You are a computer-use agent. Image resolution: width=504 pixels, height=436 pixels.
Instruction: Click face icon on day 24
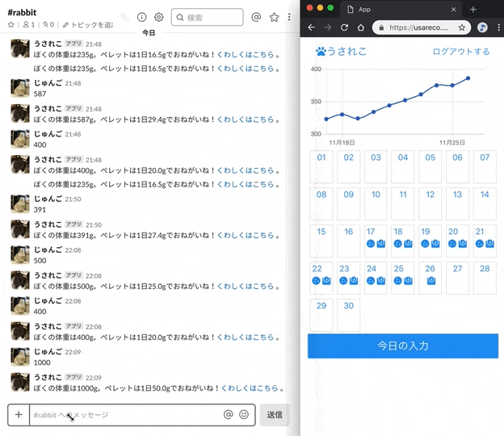371,281
